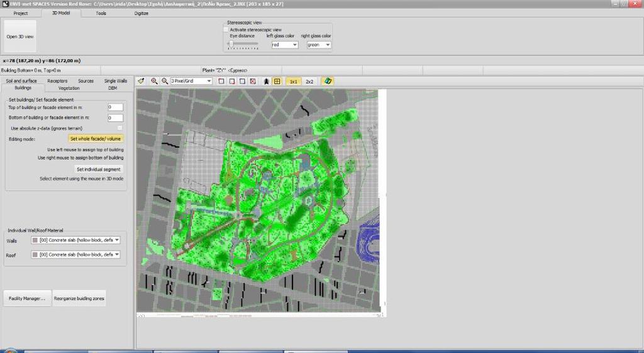Click Set individual segment button

99,170
